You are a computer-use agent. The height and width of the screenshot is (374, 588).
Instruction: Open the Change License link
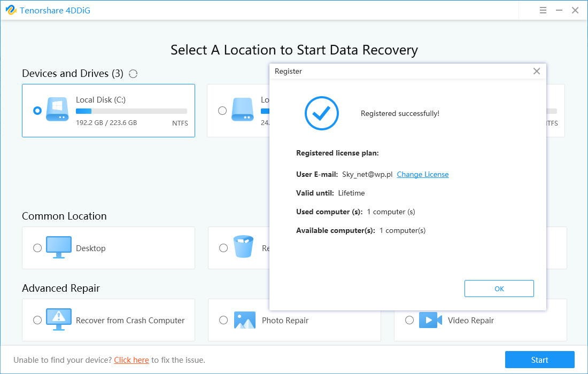[423, 174]
